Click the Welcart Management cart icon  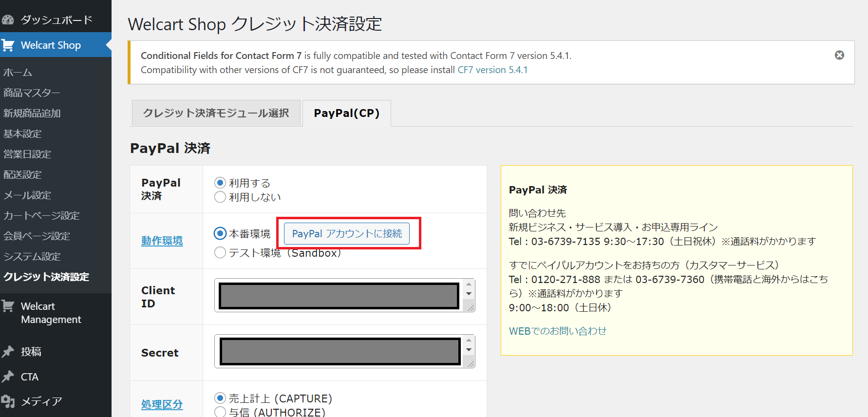coord(8,306)
